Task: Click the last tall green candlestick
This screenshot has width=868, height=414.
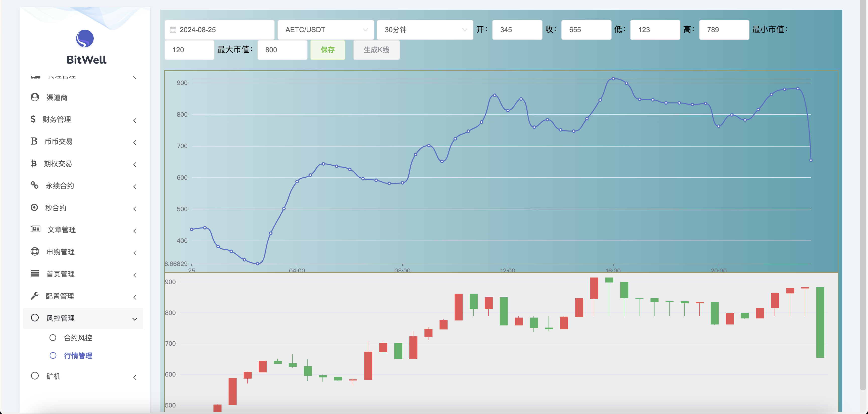Action: coord(820,322)
